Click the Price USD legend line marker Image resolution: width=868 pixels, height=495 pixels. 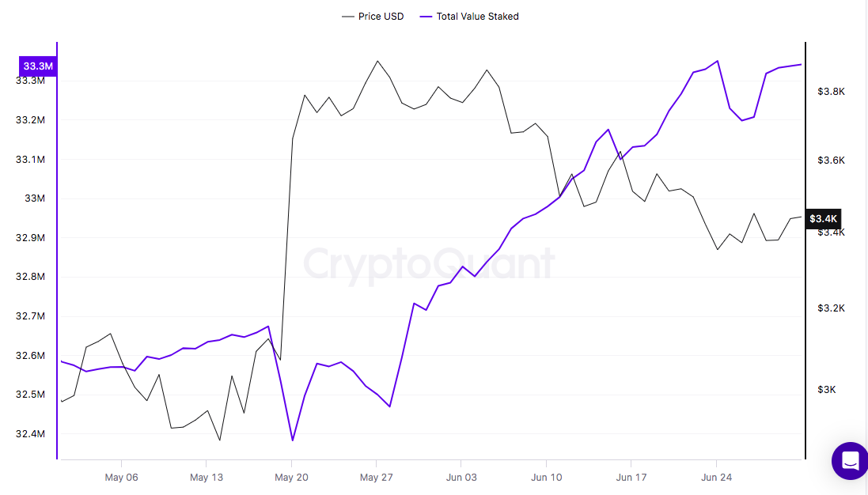point(348,16)
